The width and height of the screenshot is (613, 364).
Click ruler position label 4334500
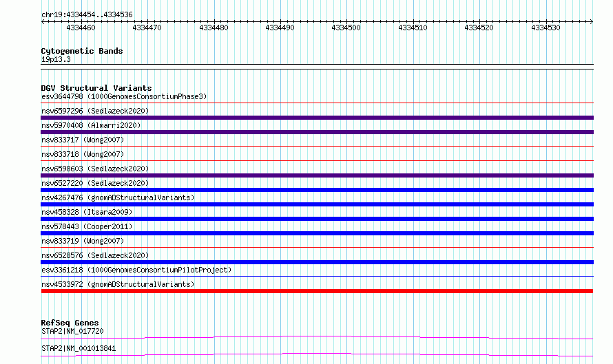tap(346, 28)
